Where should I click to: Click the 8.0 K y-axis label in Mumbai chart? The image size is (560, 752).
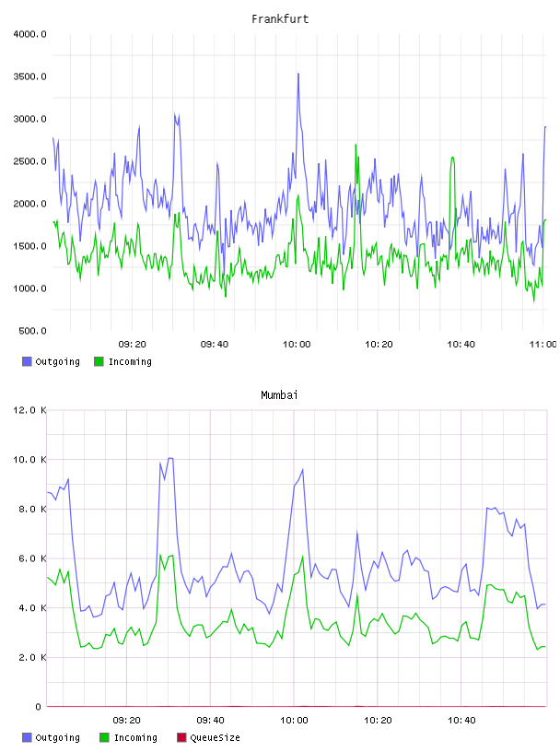pyautogui.click(x=32, y=509)
